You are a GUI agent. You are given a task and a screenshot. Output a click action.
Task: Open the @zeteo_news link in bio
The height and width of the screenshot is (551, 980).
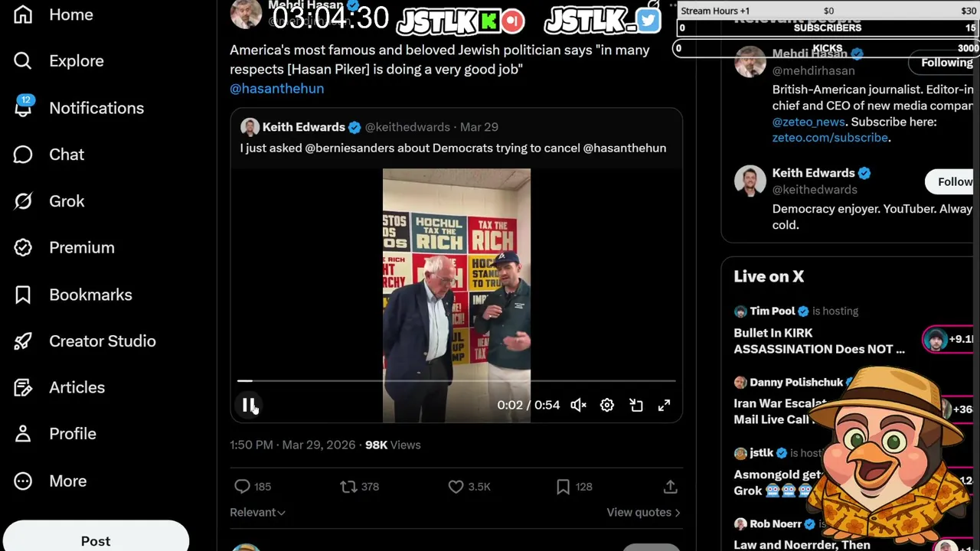808,122
